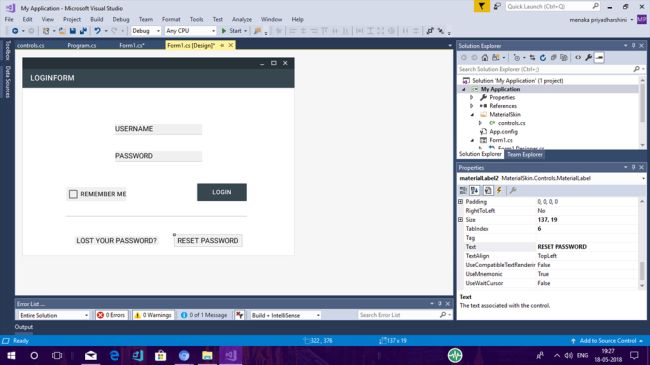Select Alphabetical sort in Properties panel
This screenshot has width=650, height=365.
click(x=475, y=190)
